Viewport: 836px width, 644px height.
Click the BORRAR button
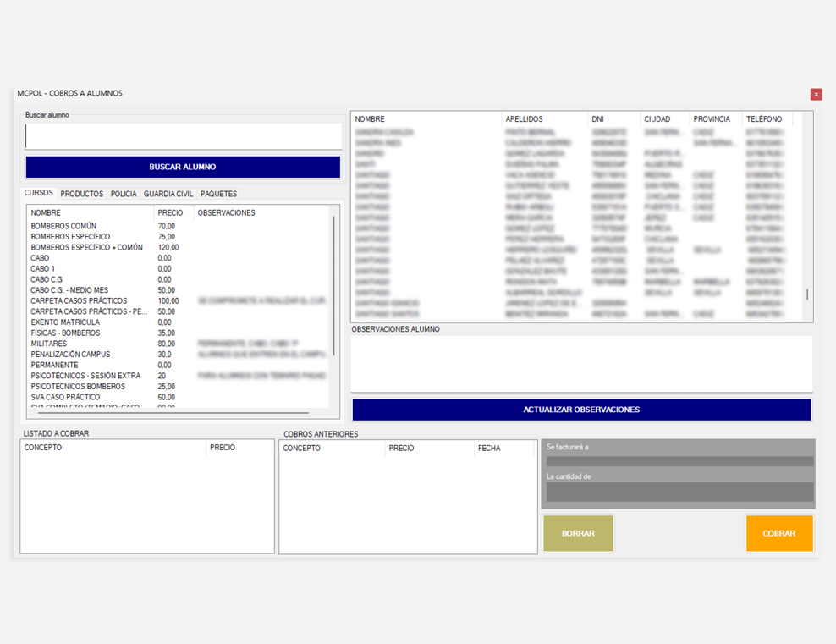pos(578,534)
